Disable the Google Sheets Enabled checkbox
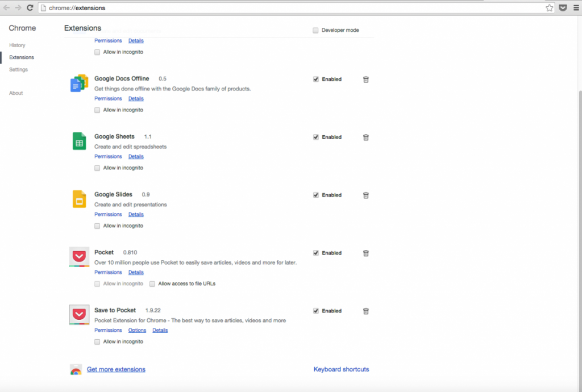 316,137
